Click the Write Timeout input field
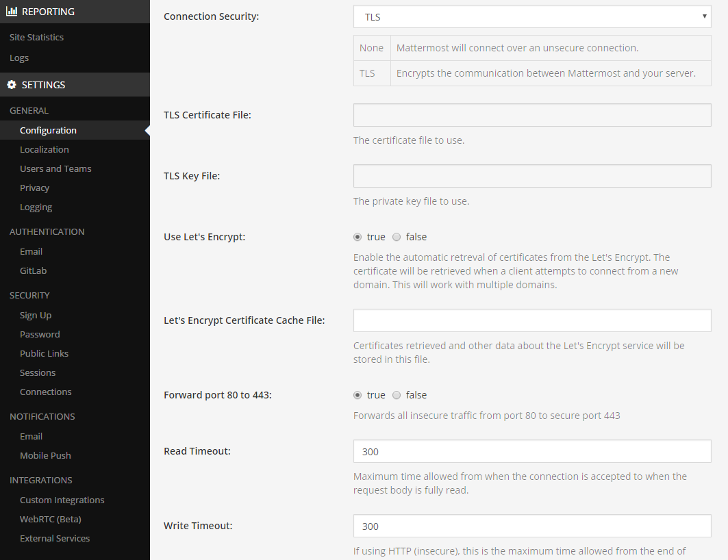The width and height of the screenshot is (728, 560). (532, 526)
